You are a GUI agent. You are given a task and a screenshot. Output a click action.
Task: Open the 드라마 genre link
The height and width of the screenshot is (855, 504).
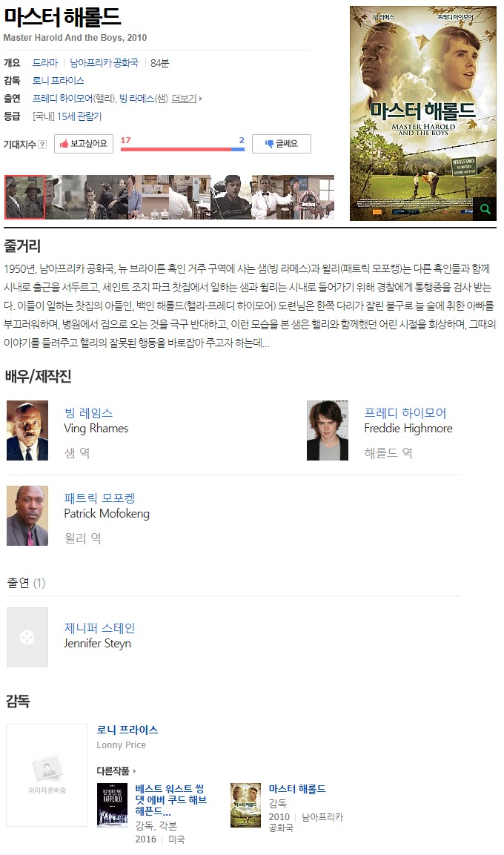[x=45, y=63]
